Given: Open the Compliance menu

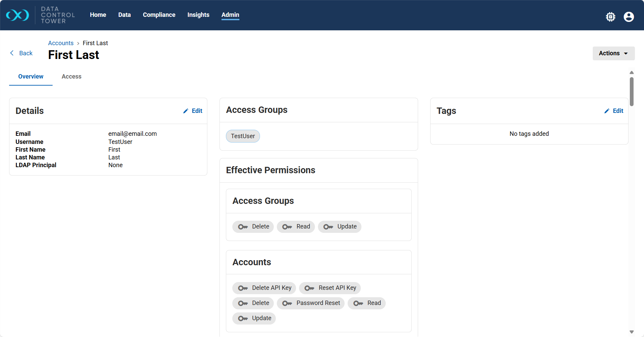Looking at the screenshot, I should click(159, 15).
